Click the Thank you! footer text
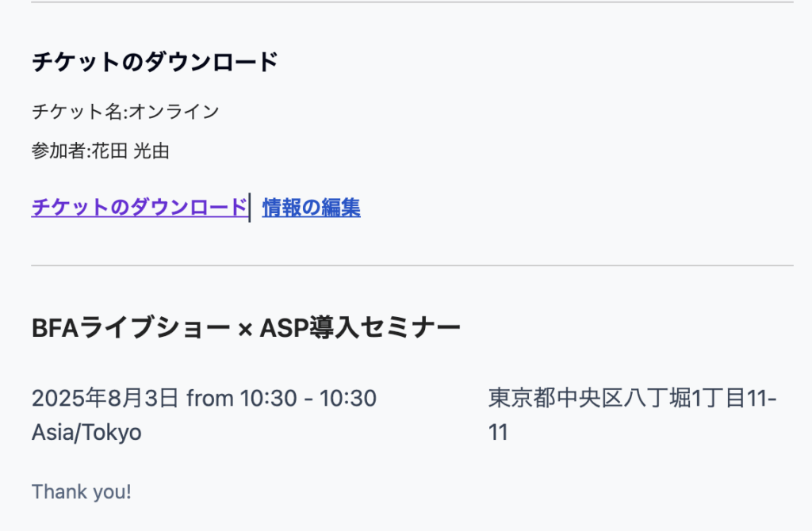 (82, 491)
